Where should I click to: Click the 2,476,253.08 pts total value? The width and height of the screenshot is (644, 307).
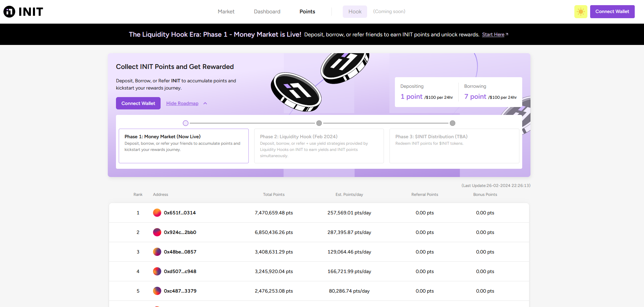(x=274, y=291)
